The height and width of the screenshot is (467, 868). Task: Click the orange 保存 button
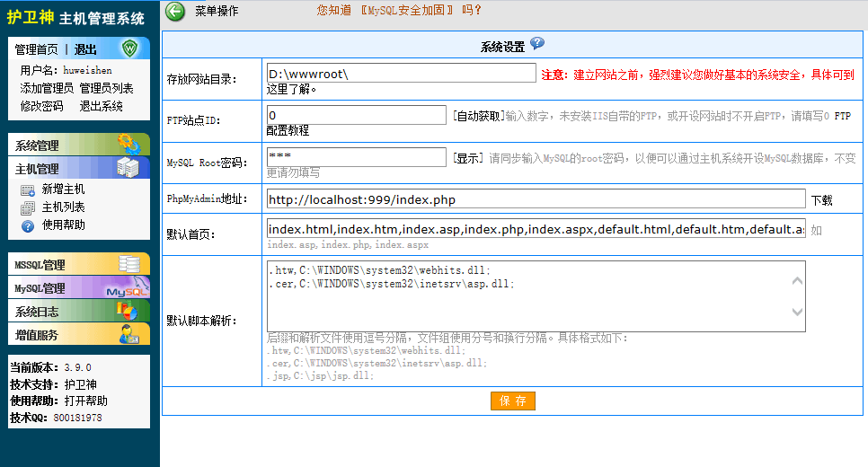tap(512, 401)
